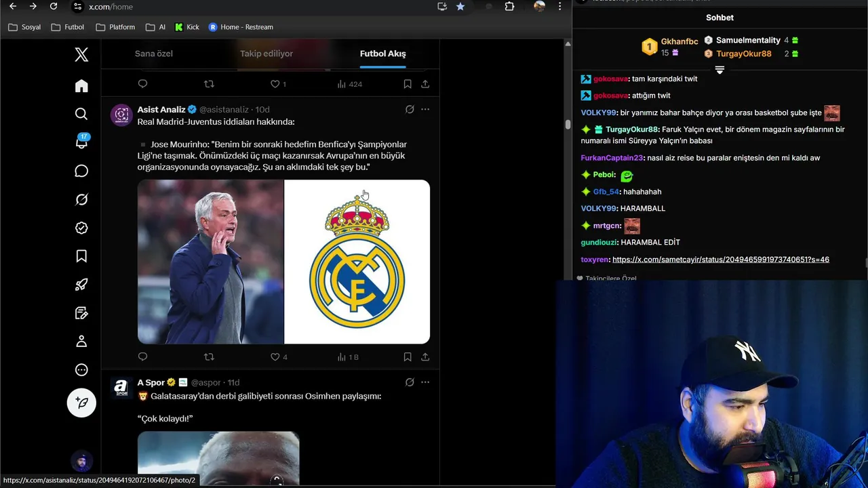Click browser forward arrow
This screenshot has width=868, height=488.
pos(33,6)
